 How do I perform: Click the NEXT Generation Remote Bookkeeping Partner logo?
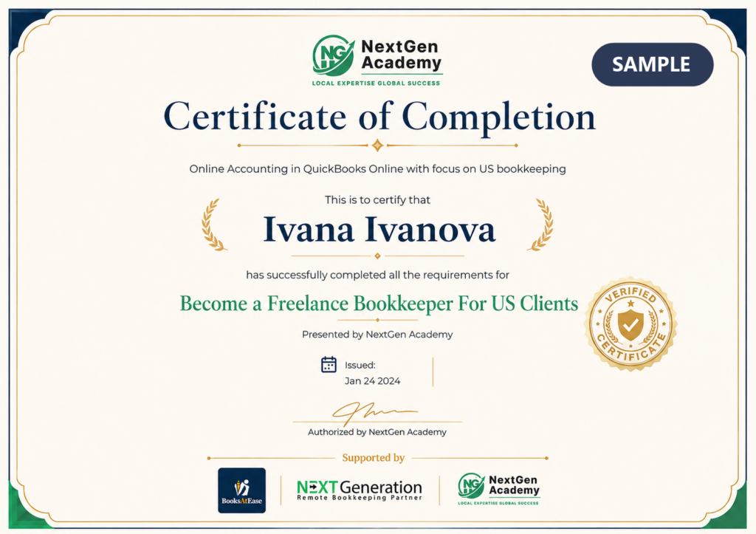(x=360, y=490)
